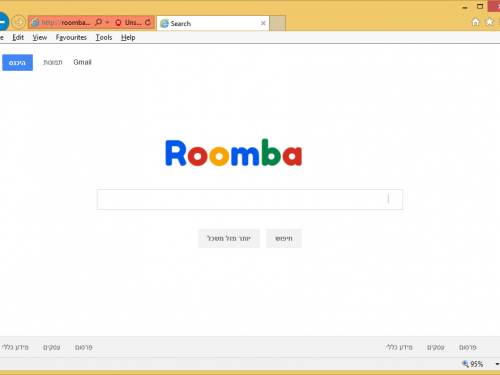Click the blue sign-in button
Image resolution: width=500 pixels, height=375 pixels.
[17, 63]
